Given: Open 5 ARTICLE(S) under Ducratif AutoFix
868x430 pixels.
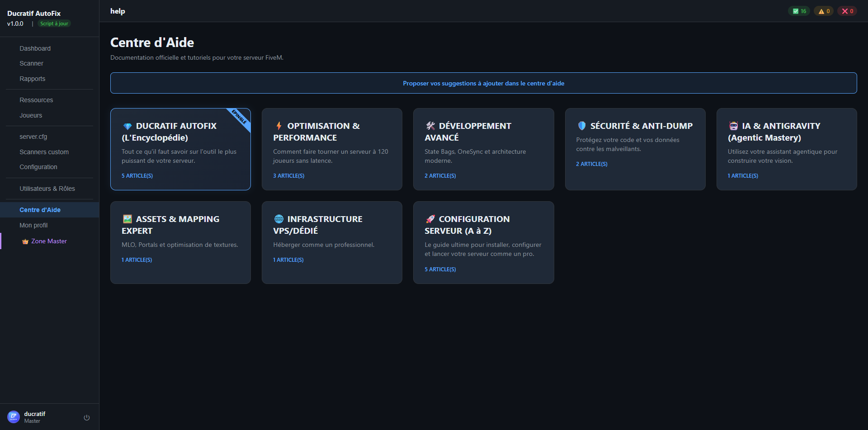Looking at the screenshot, I should tap(137, 176).
